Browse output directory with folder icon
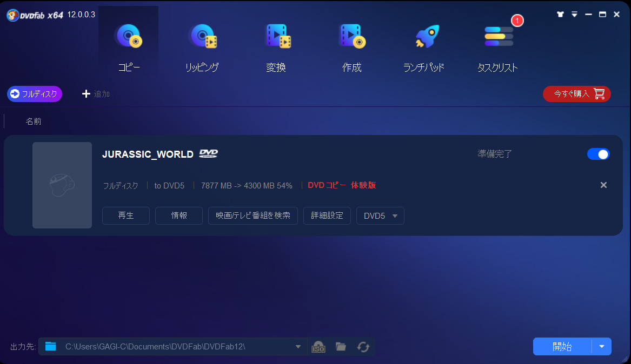 coord(341,347)
